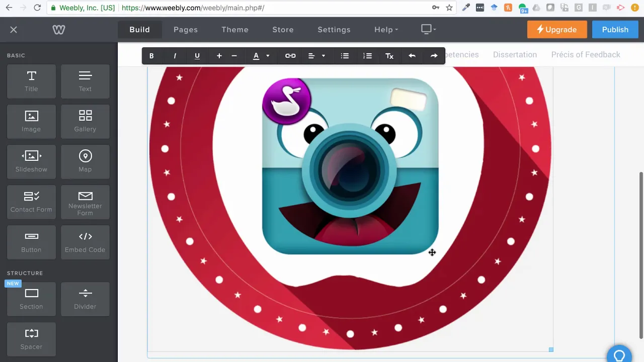Undo the last edit in the toolbar
The image size is (644, 362).
point(412,56)
